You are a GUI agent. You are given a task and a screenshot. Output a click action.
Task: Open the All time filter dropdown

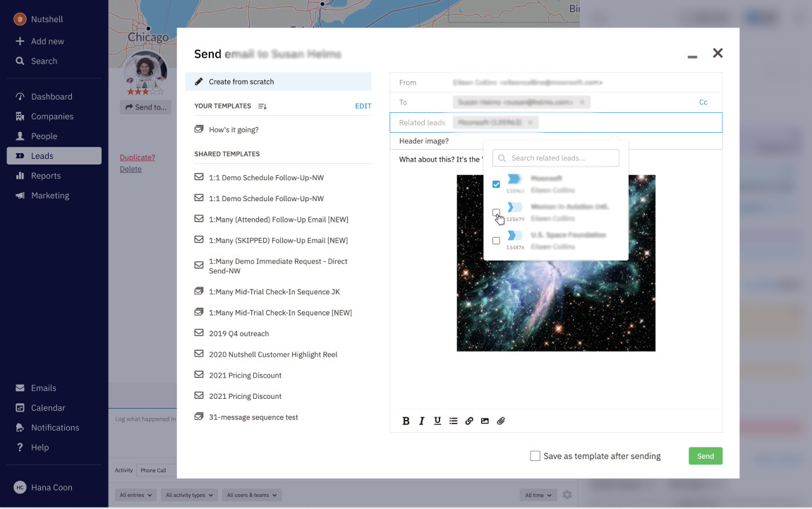click(x=538, y=495)
